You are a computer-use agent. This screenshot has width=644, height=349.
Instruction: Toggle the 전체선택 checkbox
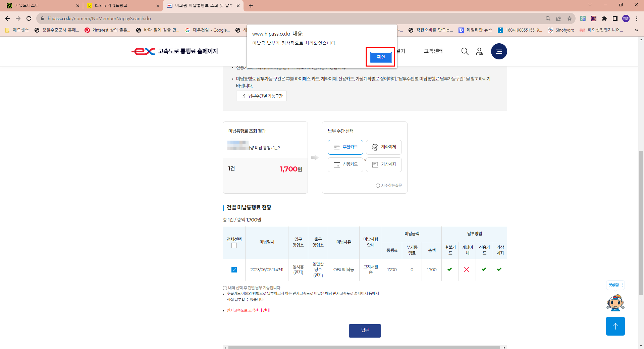(234, 245)
